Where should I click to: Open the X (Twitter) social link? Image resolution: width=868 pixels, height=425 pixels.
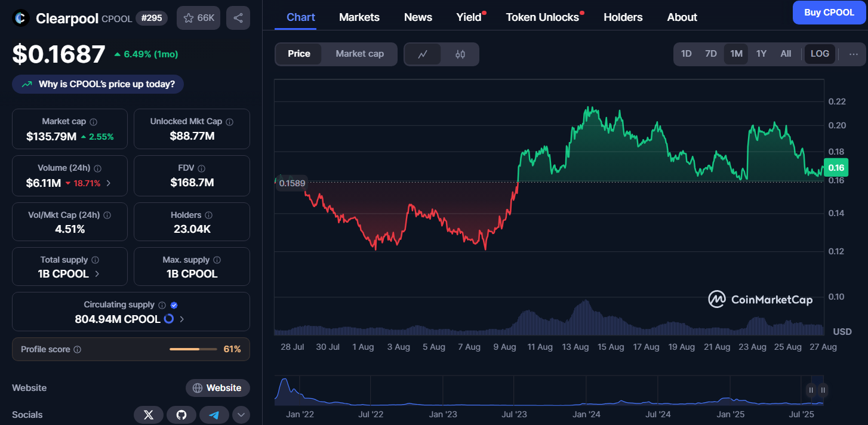pos(149,415)
